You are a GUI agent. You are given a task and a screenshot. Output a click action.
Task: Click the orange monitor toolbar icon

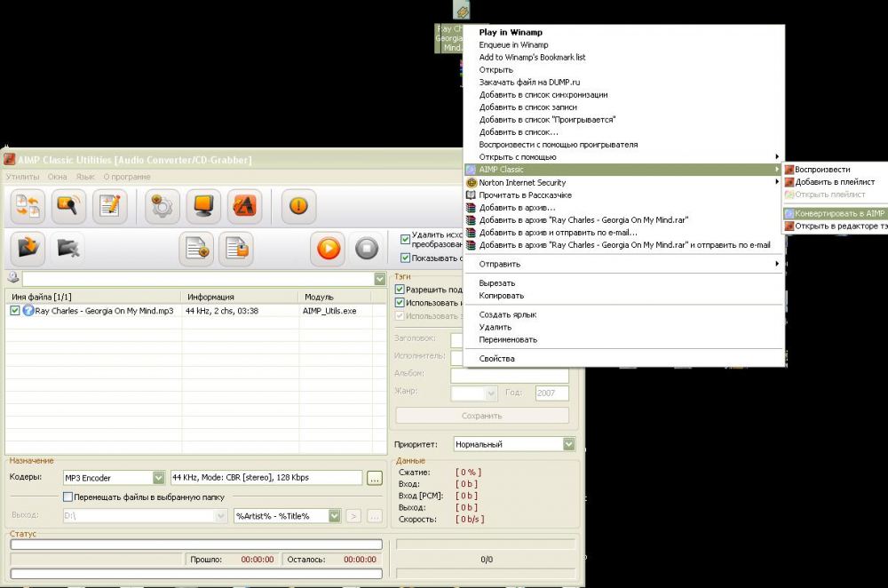203,206
